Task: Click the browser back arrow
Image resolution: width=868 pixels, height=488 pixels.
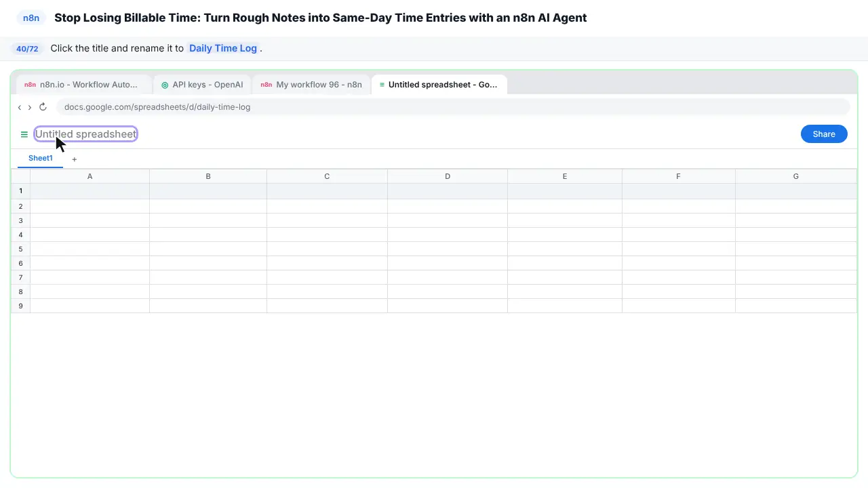Action: click(x=20, y=107)
